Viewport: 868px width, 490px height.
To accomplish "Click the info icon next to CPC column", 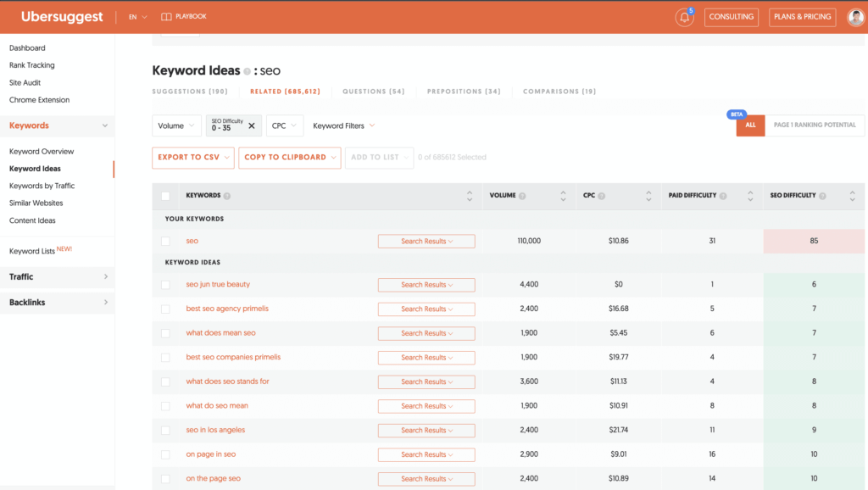I will tap(601, 196).
